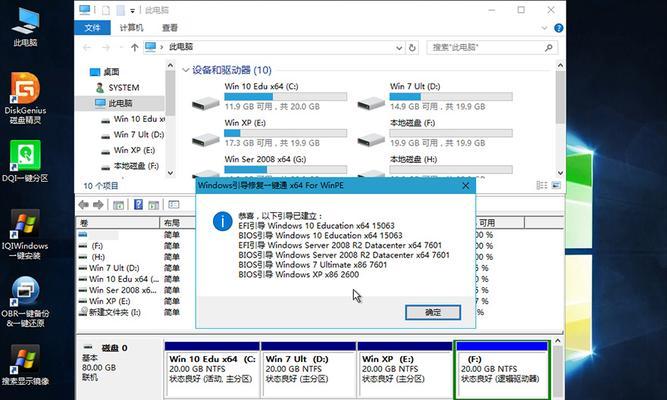Select the Win 7 Ult (D:) drive icon
This screenshot has width=667, height=400.
[x=371, y=103]
